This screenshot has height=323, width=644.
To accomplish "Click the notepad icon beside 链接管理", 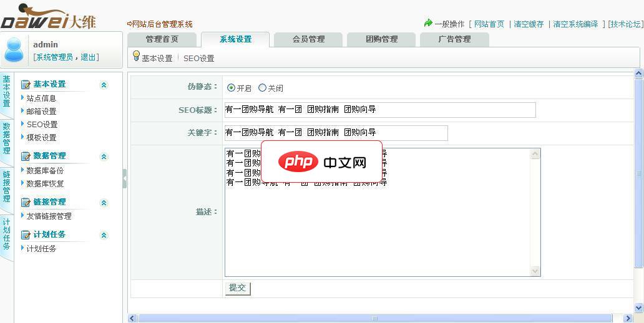I will coord(26,203).
